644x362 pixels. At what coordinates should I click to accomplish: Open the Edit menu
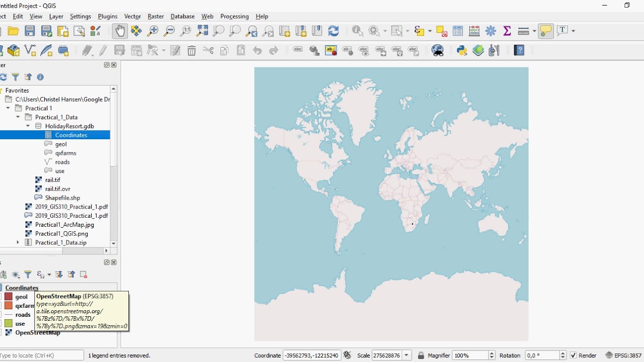coord(18,16)
